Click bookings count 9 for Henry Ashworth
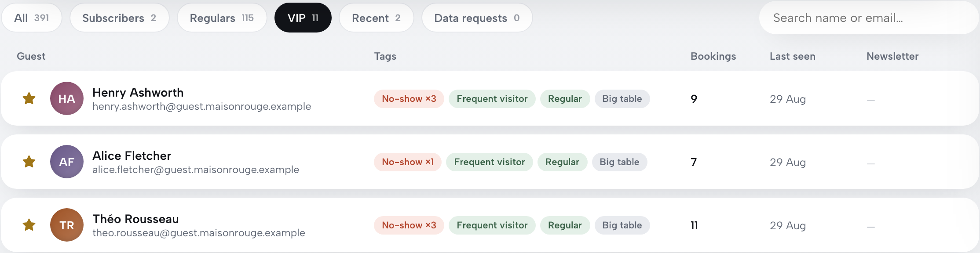Image resolution: width=980 pixels, height=253 pixels. (694, 99)
